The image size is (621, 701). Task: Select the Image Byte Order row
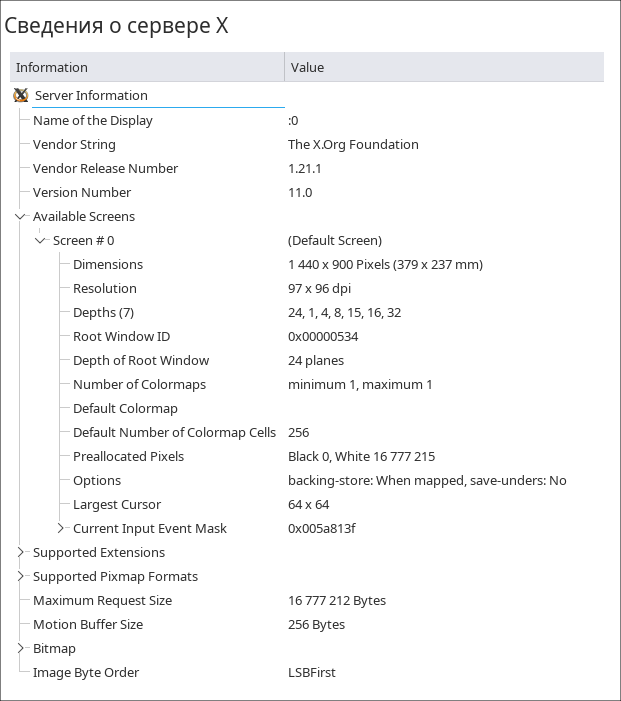pyautogui.click(x=86, y=672)
